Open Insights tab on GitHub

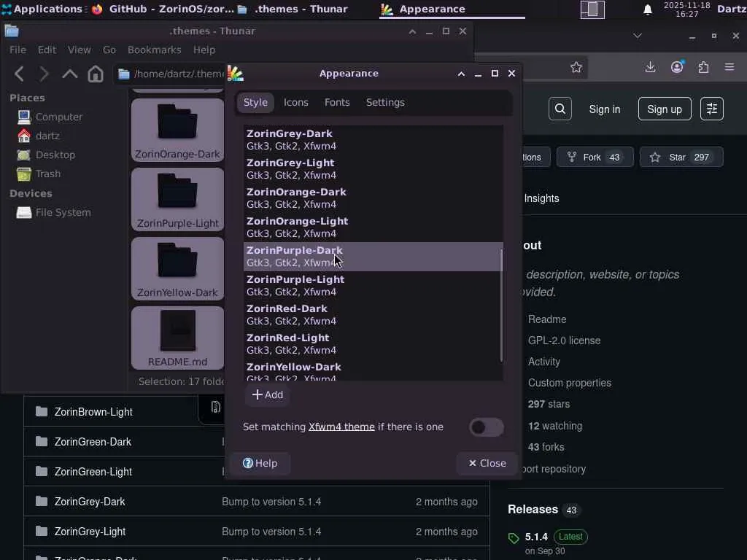541,198
